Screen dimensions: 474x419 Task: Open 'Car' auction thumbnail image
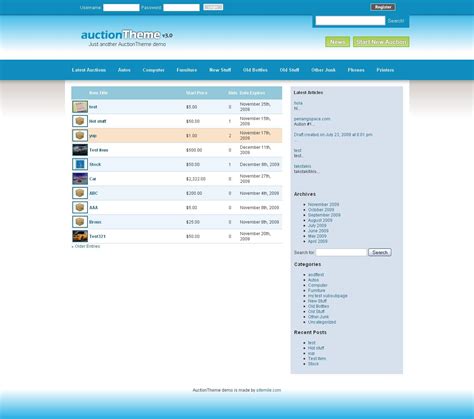(x=80, y=179)
